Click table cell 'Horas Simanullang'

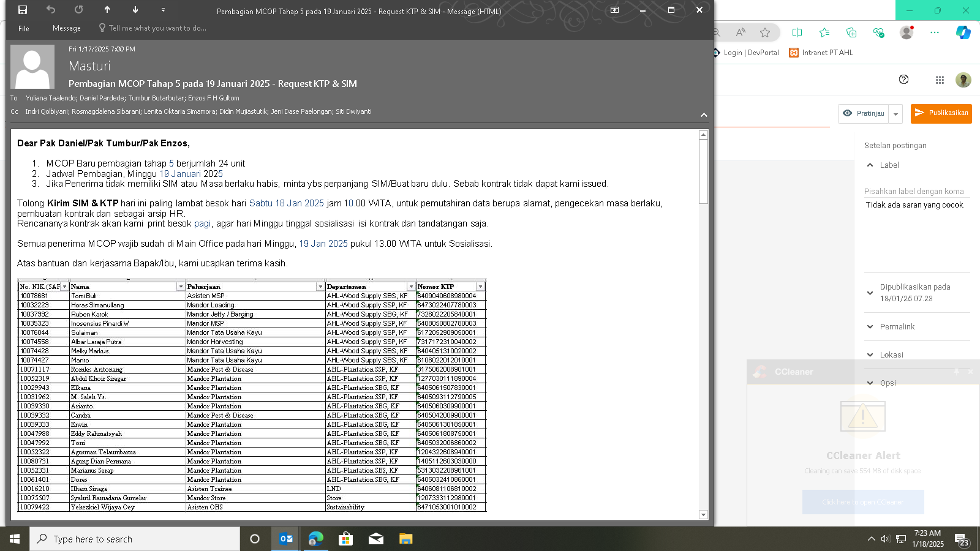tap(127, 305)
